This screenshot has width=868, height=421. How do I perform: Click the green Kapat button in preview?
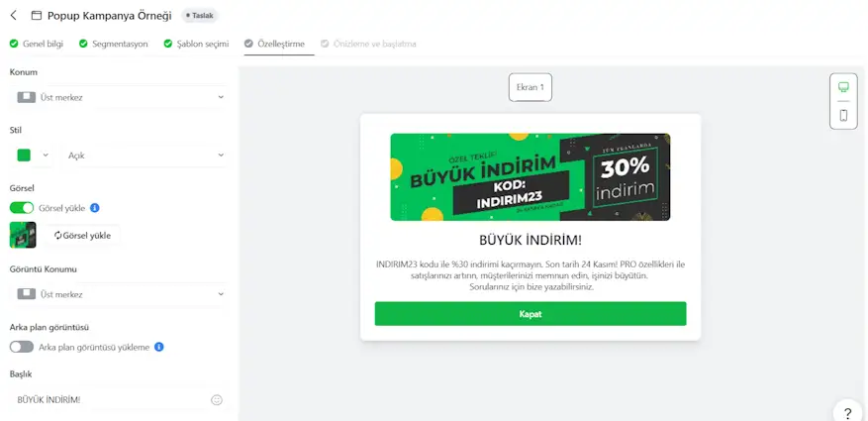(x=530, y=314)
